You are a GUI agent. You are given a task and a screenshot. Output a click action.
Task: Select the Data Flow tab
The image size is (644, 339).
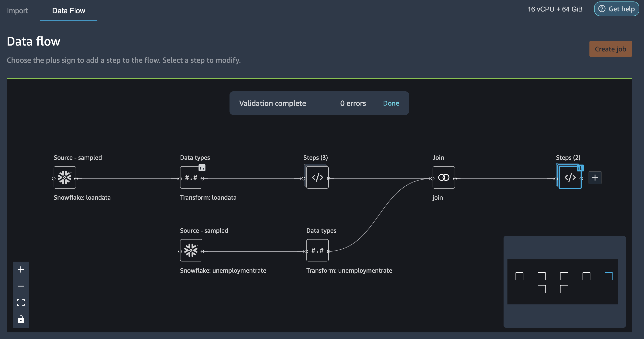[x=69, y=11]
